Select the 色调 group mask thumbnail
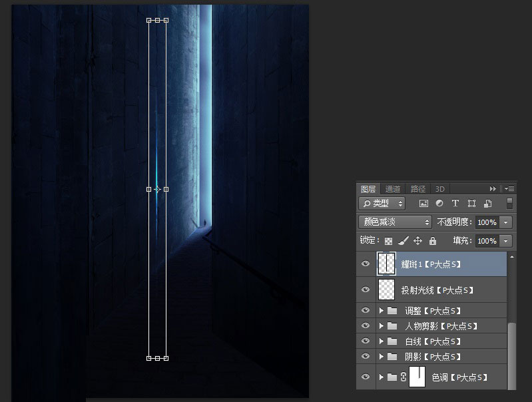The image size is (532, 402). (417, 377)
